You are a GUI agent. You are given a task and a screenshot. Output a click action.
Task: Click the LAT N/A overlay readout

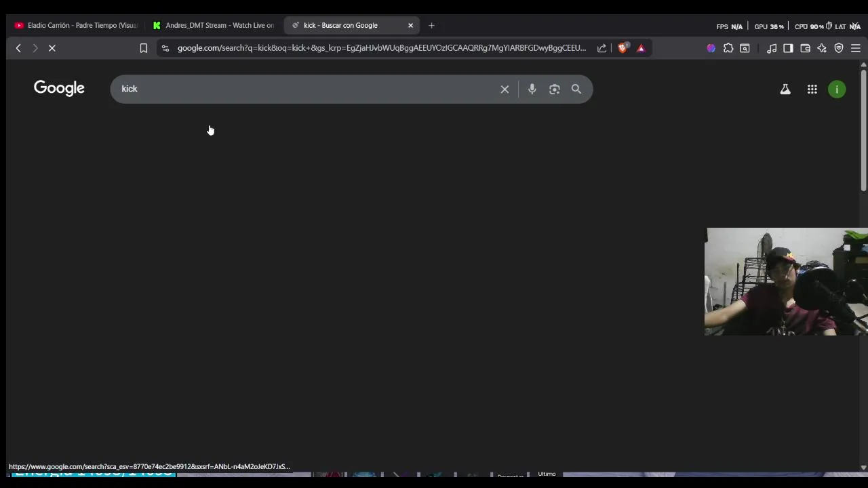[848, 26]
